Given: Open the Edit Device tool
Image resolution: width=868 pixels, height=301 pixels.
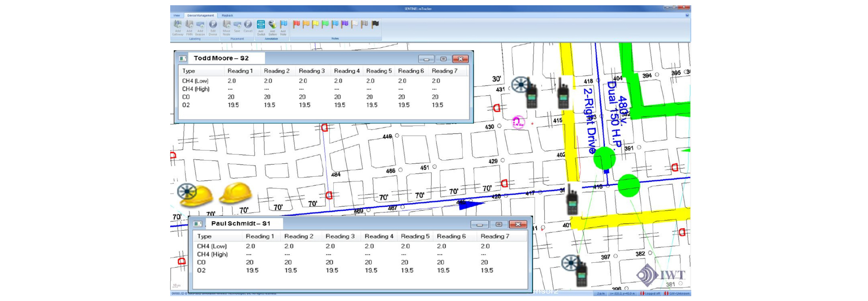Looking at the screenshot, I should point(213,28).
